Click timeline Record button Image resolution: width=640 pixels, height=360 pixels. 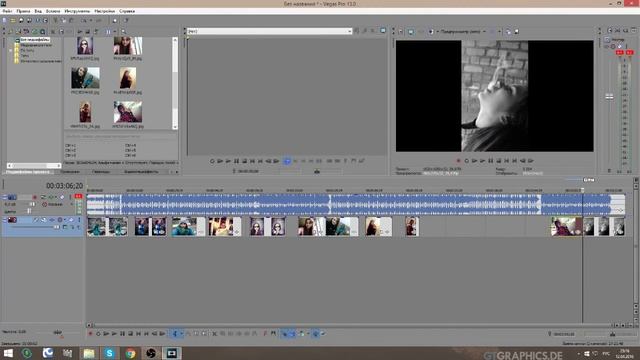coord(90,334)
